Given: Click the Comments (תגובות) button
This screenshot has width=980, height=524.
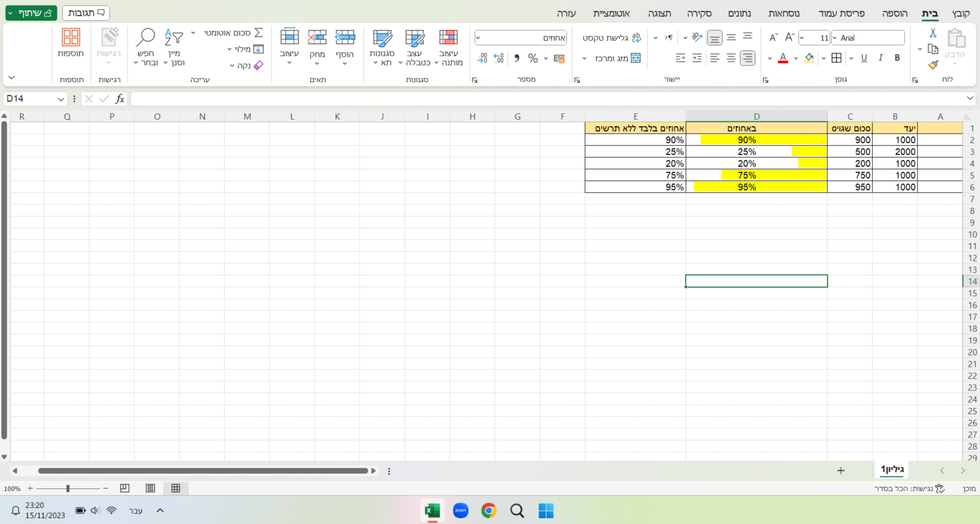Looking at the screenshot, I should [86, 13].
